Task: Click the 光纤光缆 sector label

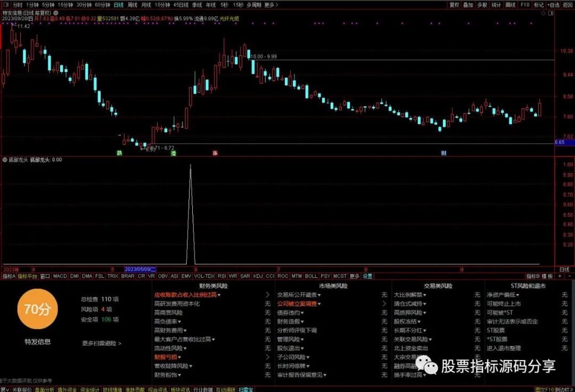Action: [229, 18]
